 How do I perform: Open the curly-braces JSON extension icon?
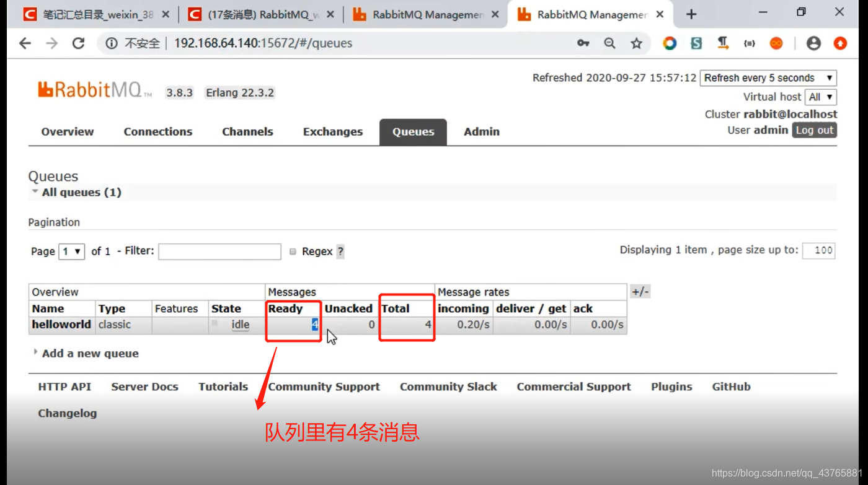click(x=750, y=43)
